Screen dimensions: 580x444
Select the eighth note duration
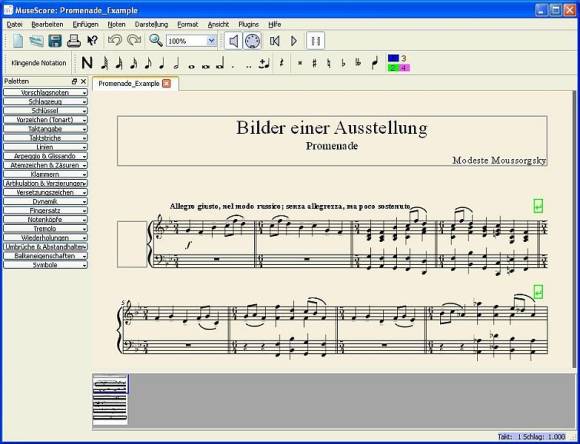tap(148, 63)
